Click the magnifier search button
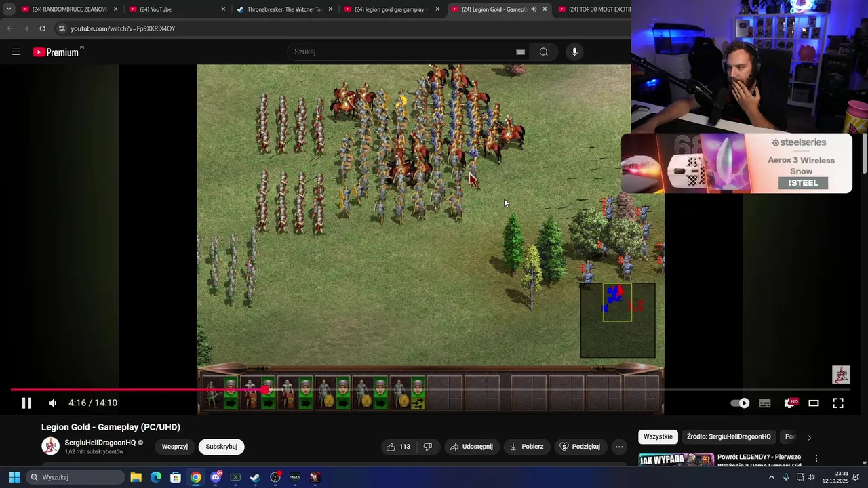The width and height of the screenshot is (868, 488). point(544,52)
